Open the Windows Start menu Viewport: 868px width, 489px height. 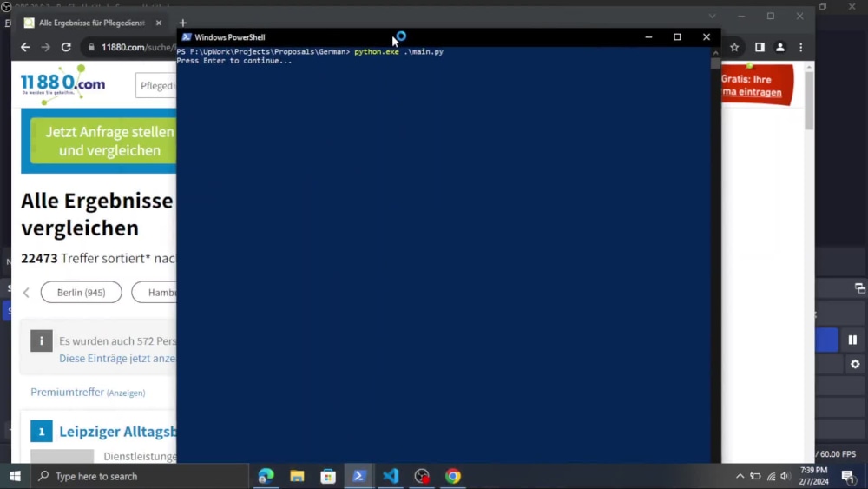pyautogui.click(x=15, y=476)
